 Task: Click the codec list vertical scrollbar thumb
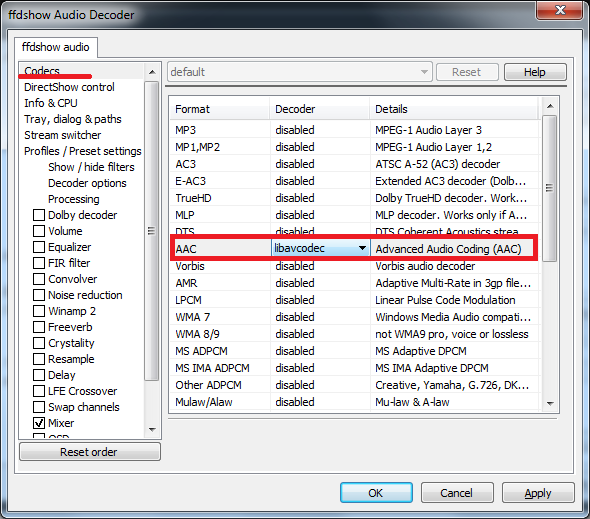click(x=550, y=188)
